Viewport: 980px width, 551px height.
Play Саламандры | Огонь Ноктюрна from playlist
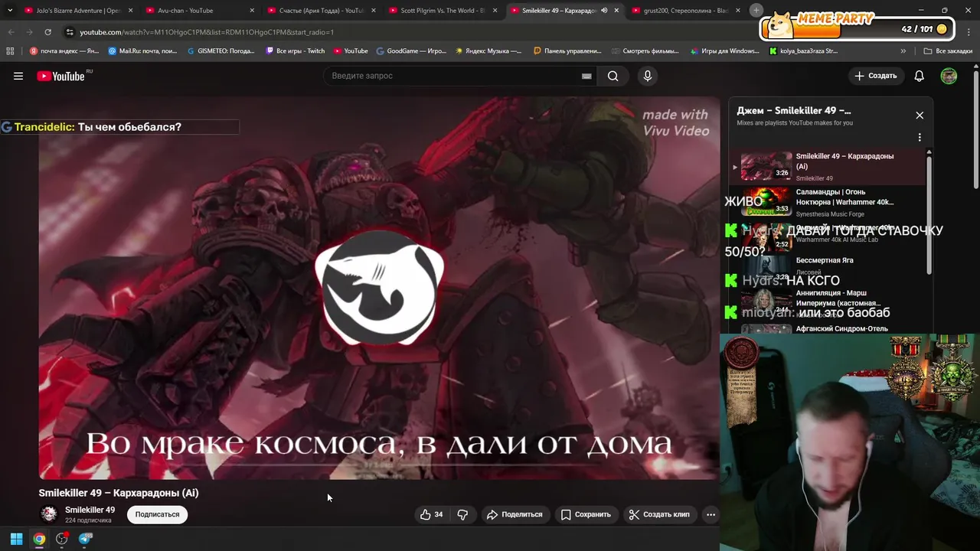point(828,203)
